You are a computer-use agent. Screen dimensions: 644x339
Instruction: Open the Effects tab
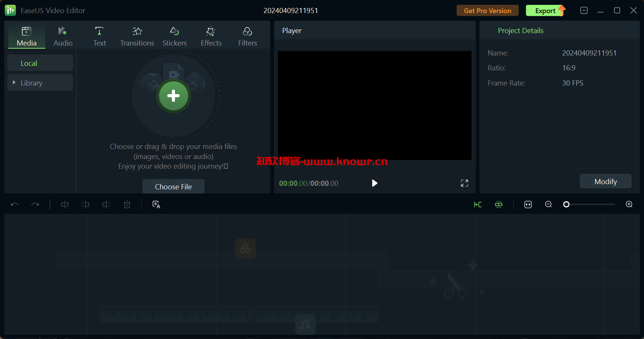click(x=211, y=36)
